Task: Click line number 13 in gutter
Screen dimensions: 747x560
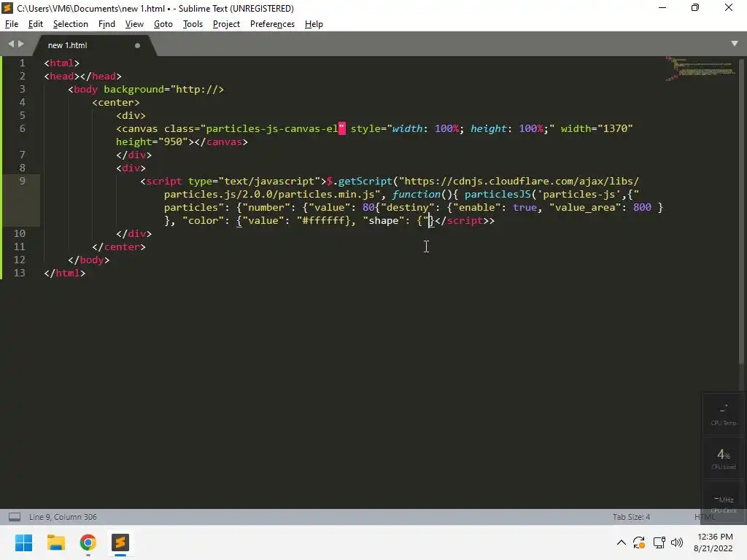Action: tap(19, 273)
